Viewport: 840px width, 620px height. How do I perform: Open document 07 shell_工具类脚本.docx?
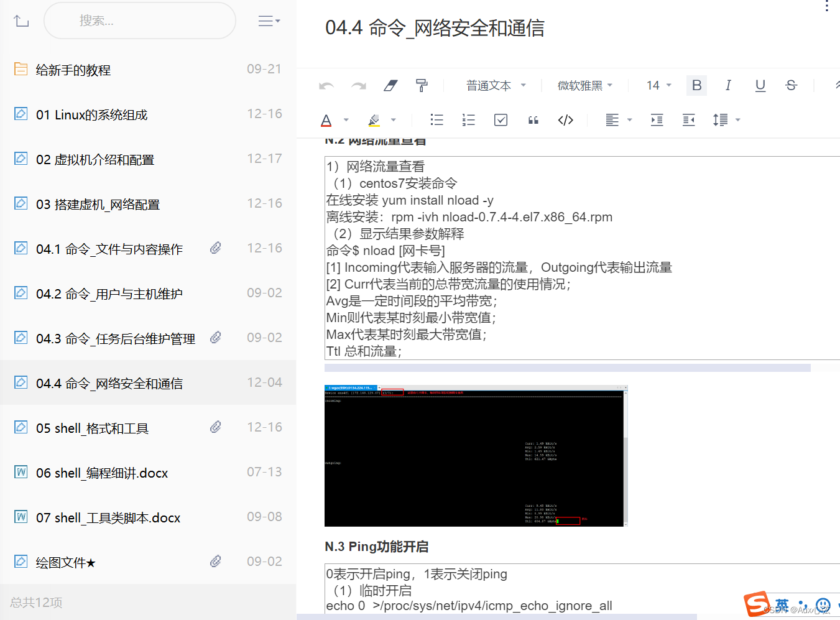(x=148, y=517)
